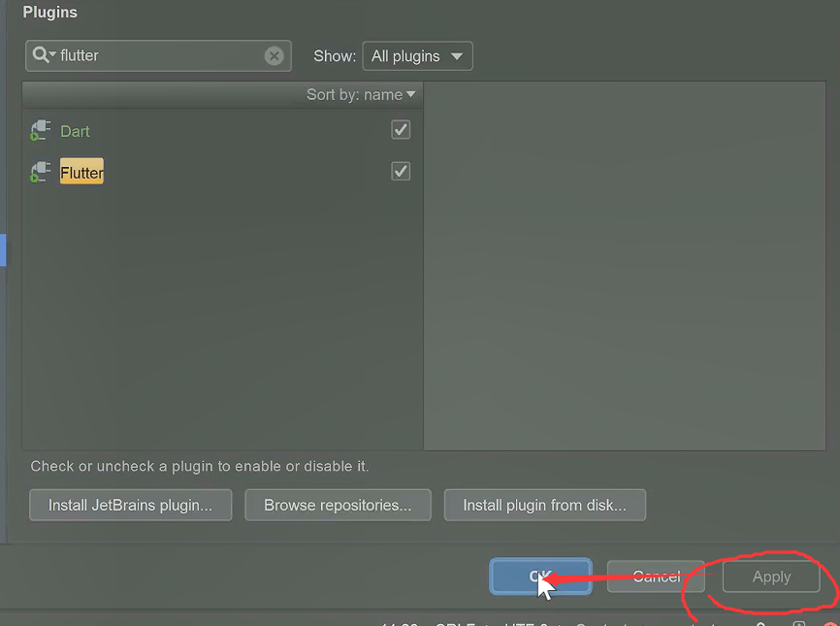Click the search magnifier icon
The height and width of the screenshot is (626, 840).
pyautogui.click(x=43, y=54)
